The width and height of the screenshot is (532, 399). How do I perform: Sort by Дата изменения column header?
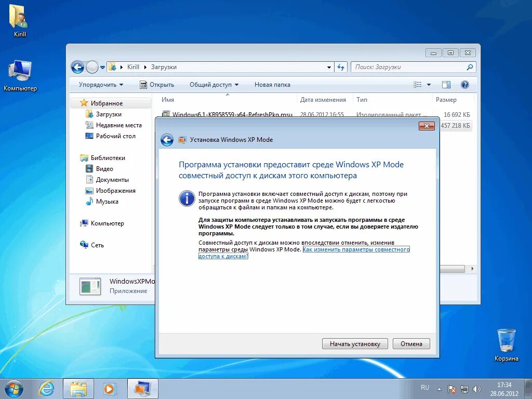click(325, 100)
